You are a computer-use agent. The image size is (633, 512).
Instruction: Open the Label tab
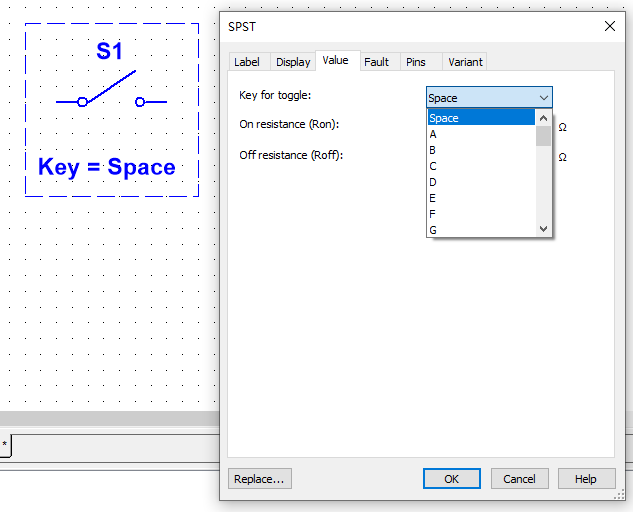pyautogui.click(x=249, y=62)
